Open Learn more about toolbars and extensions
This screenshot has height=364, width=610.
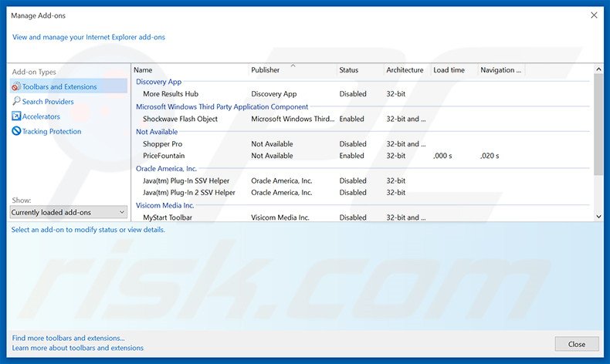78,348
